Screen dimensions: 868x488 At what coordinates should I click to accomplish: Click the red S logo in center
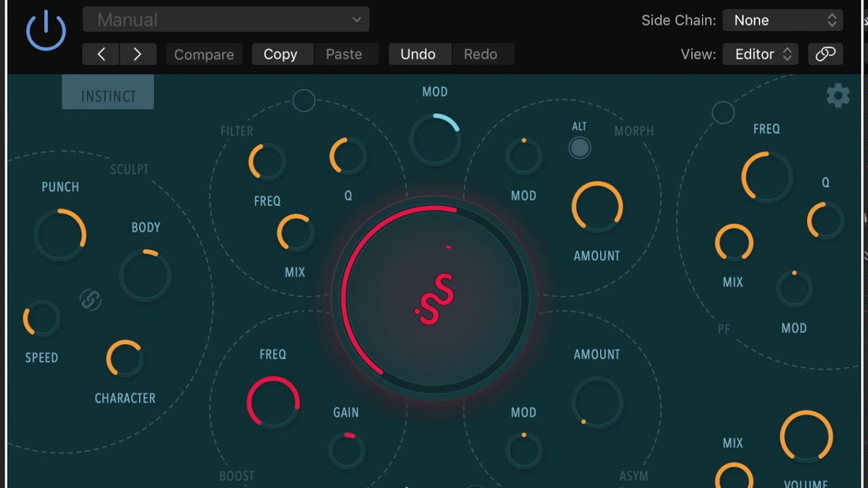tap(435, 299)
